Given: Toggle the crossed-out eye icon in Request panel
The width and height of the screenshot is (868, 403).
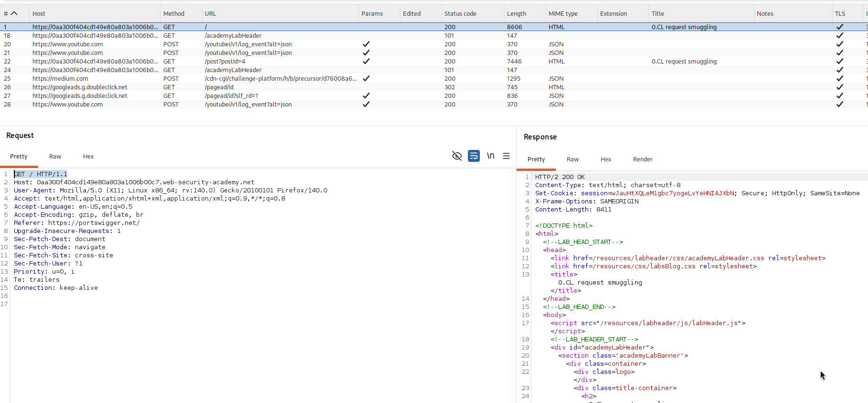Looking at the screenshot, I should pos(457,156).
